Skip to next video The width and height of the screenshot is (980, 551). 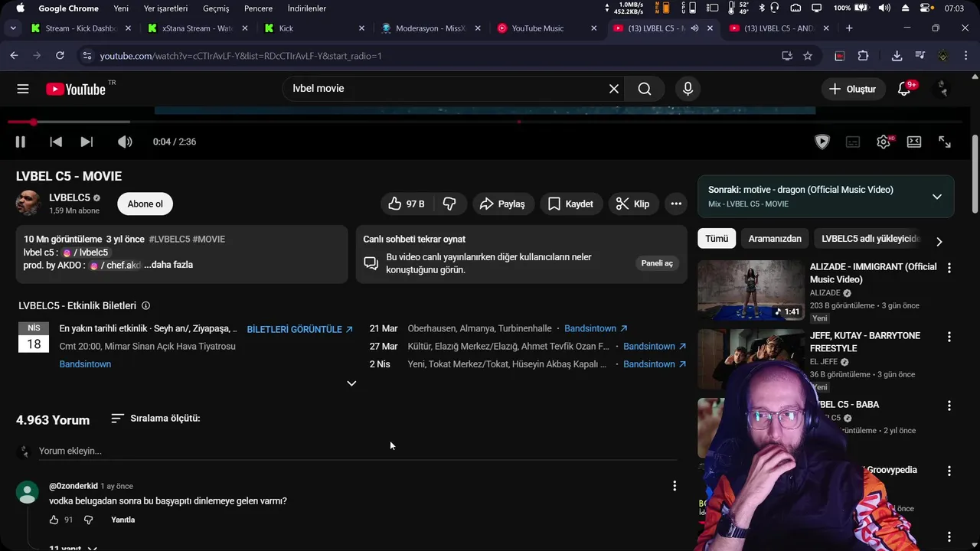click(87, 142)
